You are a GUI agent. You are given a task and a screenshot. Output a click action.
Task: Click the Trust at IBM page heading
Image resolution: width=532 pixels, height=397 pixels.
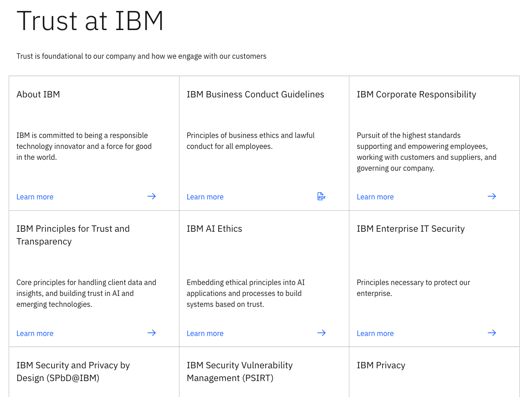click(x=90, y=21)
